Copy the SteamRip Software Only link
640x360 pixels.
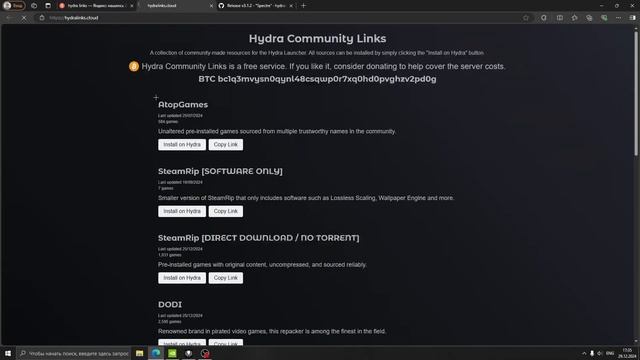[226, 211]
